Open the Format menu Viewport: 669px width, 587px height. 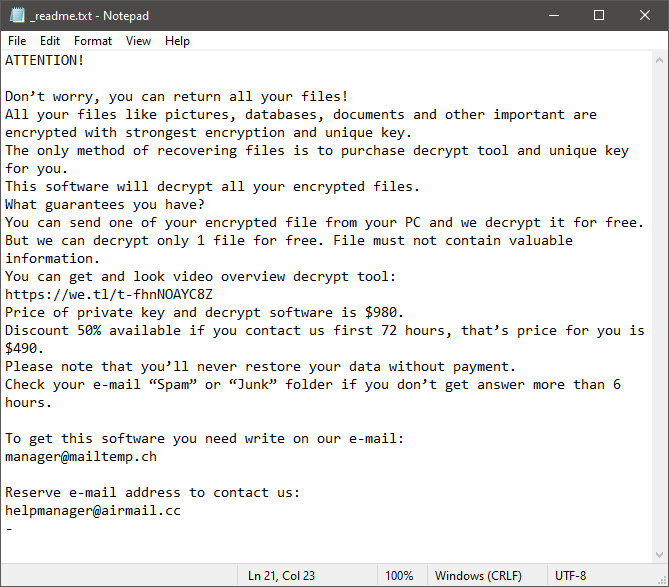click(93, 41)
